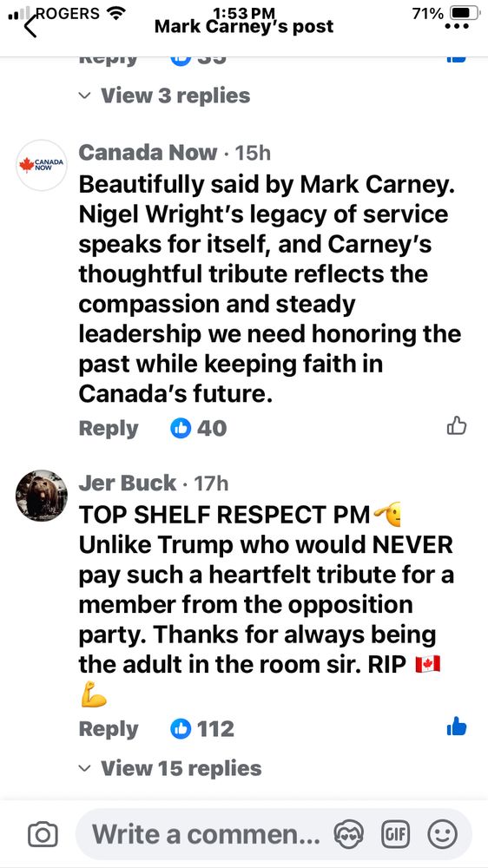Open Jer Buck's bear profile picture
Screen dimensions: 488x868
(42, 496)
